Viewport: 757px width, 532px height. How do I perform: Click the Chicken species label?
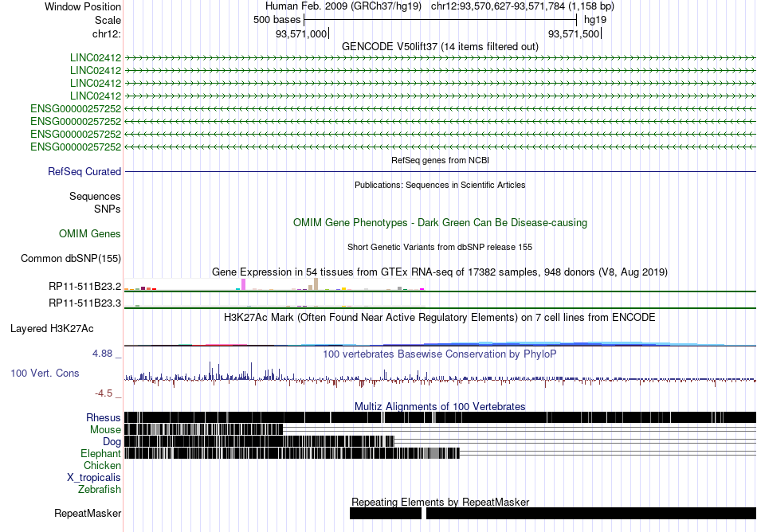[x=102, y=465]
